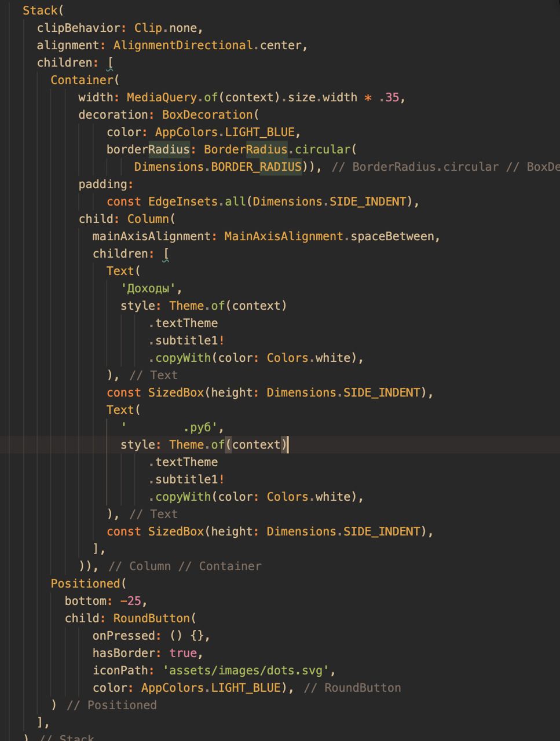The image size is (560, 741).
Task: Click the 'assets/images/dots.svg' string
Action: point(246,670)
